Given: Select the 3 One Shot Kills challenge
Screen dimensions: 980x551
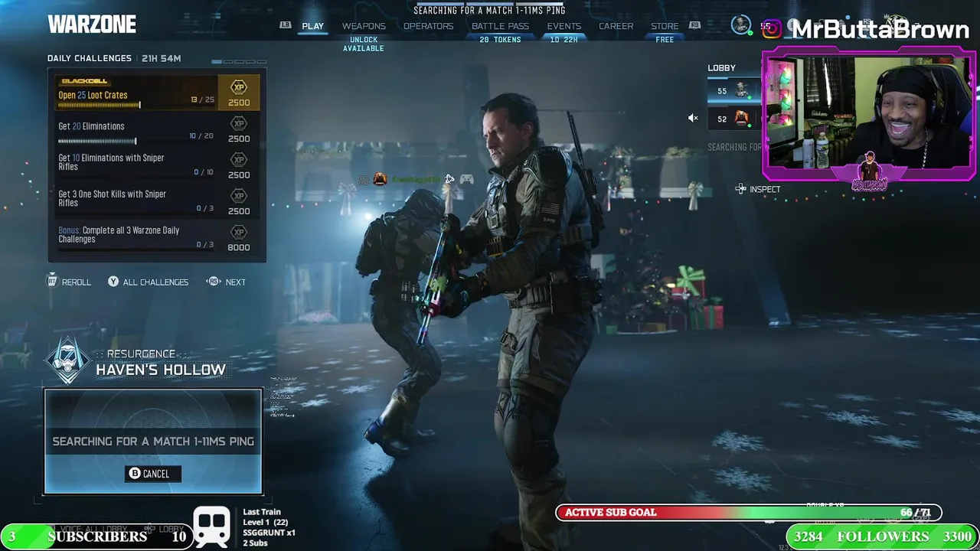Looking at the screenshot, I should point(157,201).
